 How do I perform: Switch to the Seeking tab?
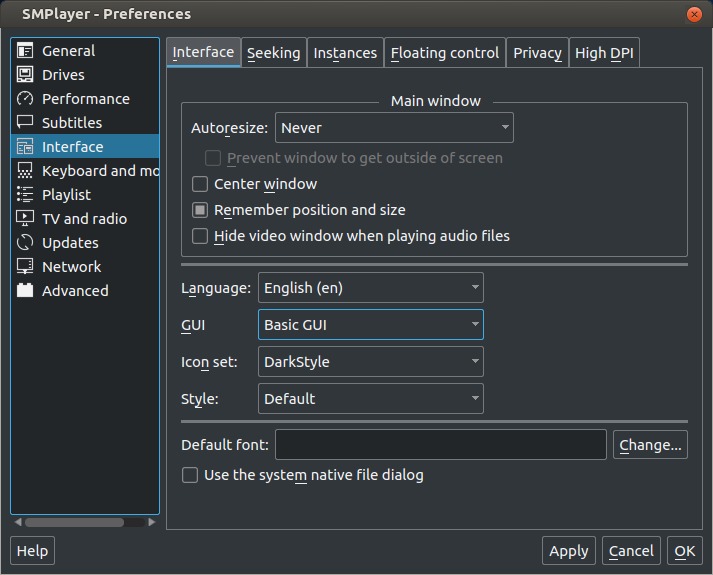click(x=273, y=53)
